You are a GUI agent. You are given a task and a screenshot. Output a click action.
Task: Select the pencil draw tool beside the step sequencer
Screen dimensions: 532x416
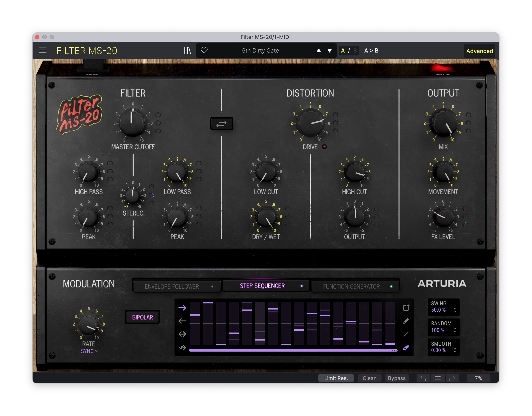pos(406,321)
